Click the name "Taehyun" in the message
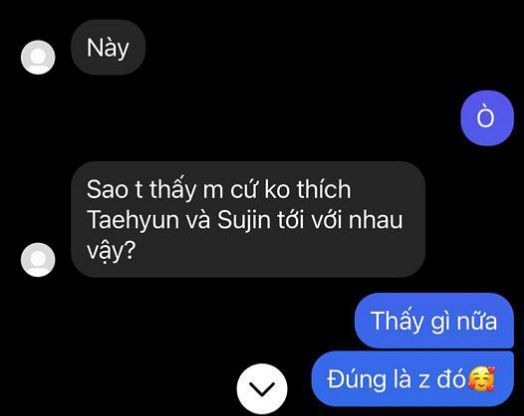The image size is (524, 416). click(x=133, y=221)
